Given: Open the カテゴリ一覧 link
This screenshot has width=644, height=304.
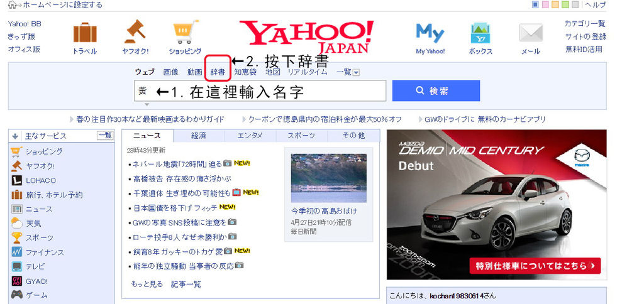Looking at the screenshot, I should [585, 24].
